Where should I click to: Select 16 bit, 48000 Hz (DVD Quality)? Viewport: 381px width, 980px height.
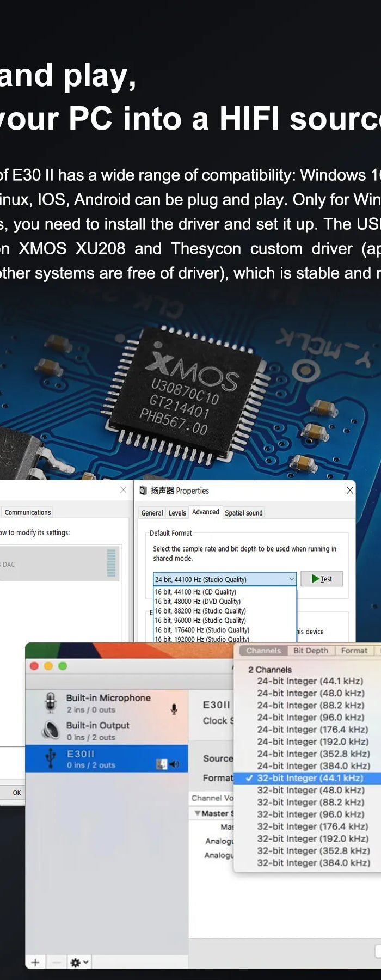tap(197, 602)
